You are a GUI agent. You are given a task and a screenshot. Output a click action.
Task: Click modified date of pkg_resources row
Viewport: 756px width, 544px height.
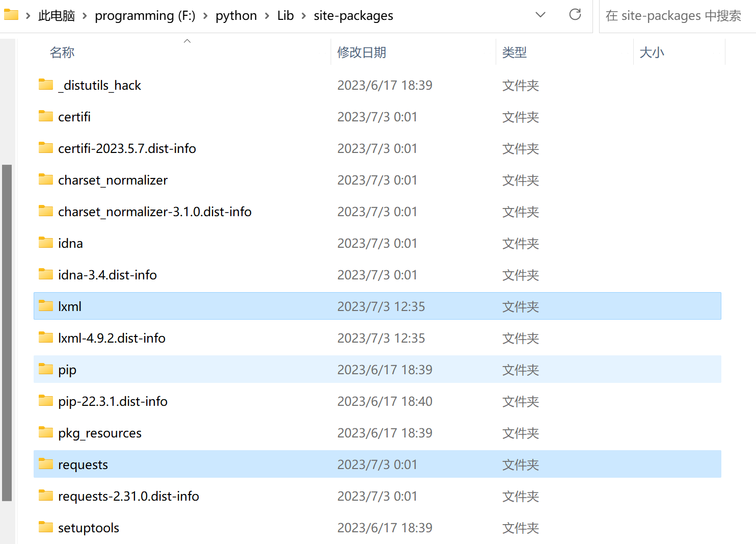coord(385,433)
